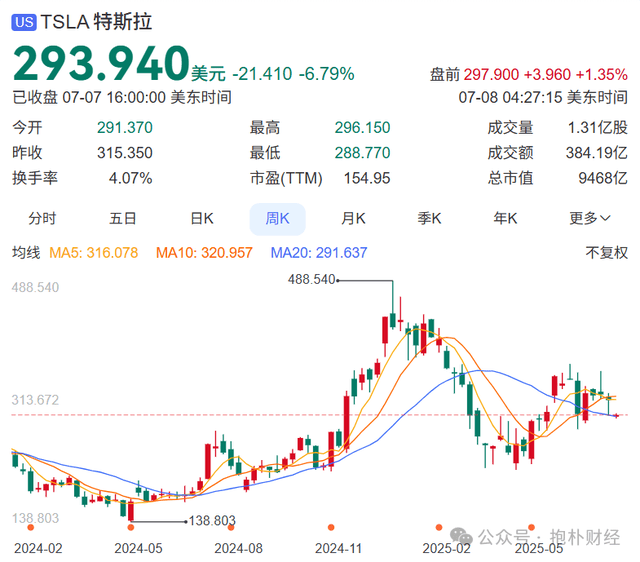This screenshot has height=562, width=640.
Task: Switch to the 月K chart tab
Action: click(353, 219)
